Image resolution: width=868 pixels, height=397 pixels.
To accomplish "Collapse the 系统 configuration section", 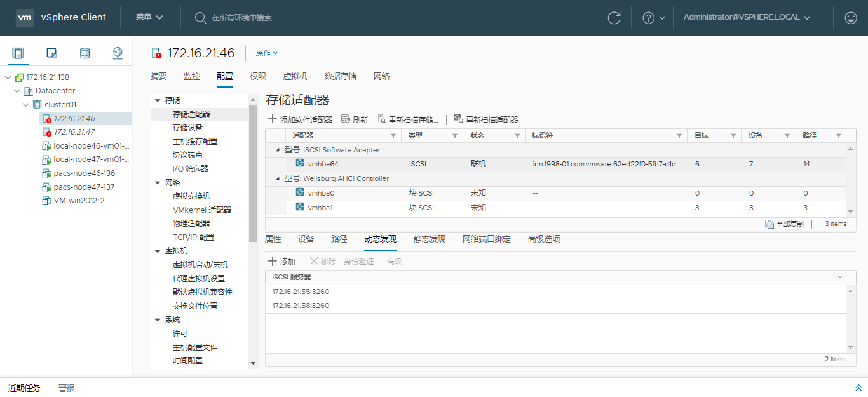I will (x=158, y=320).
